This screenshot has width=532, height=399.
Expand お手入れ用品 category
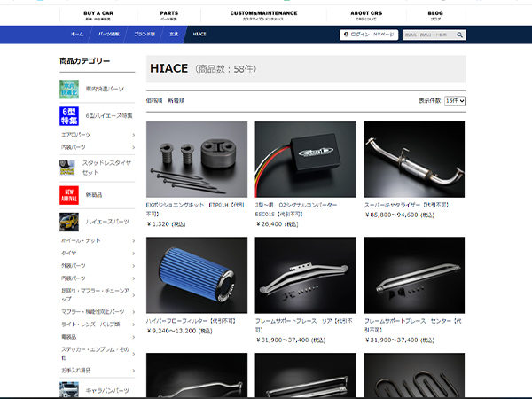pyautogui.click(x=98, y=370)
